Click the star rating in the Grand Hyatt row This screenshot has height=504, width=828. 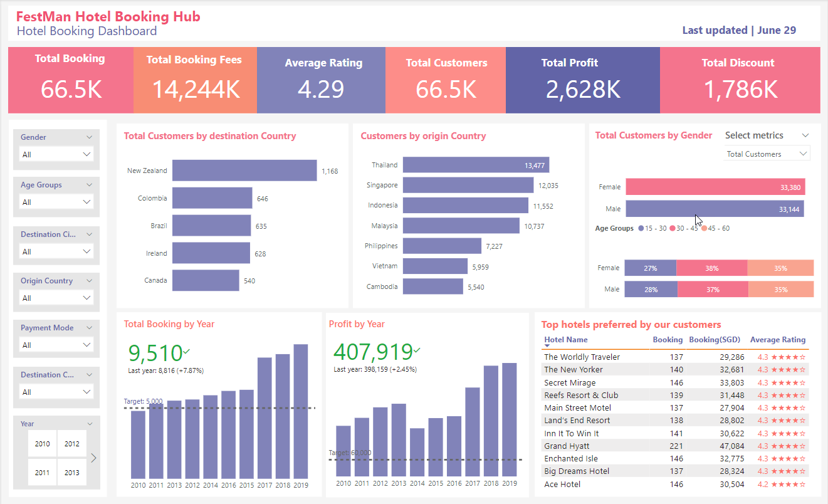pyautogui.click(x=788, y=446)
